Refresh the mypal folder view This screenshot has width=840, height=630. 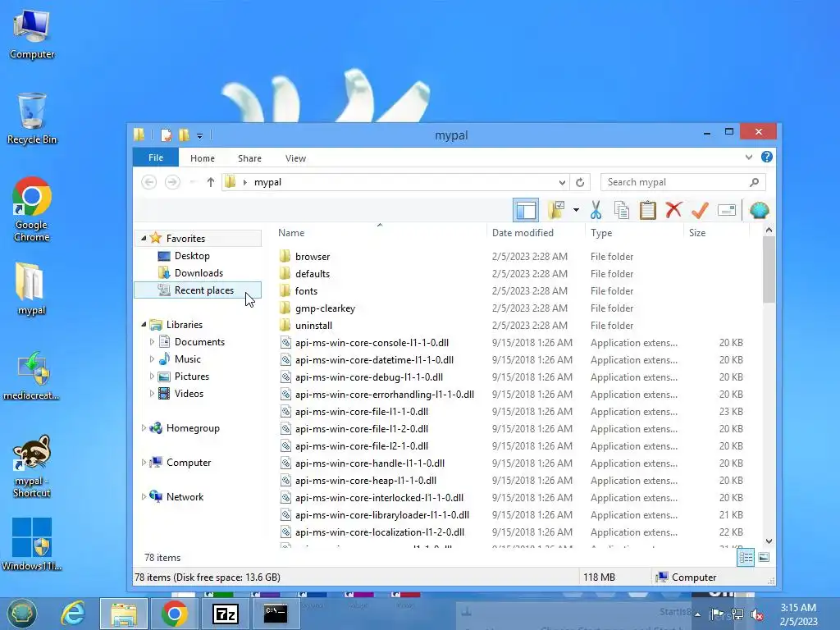pos(580,182)
